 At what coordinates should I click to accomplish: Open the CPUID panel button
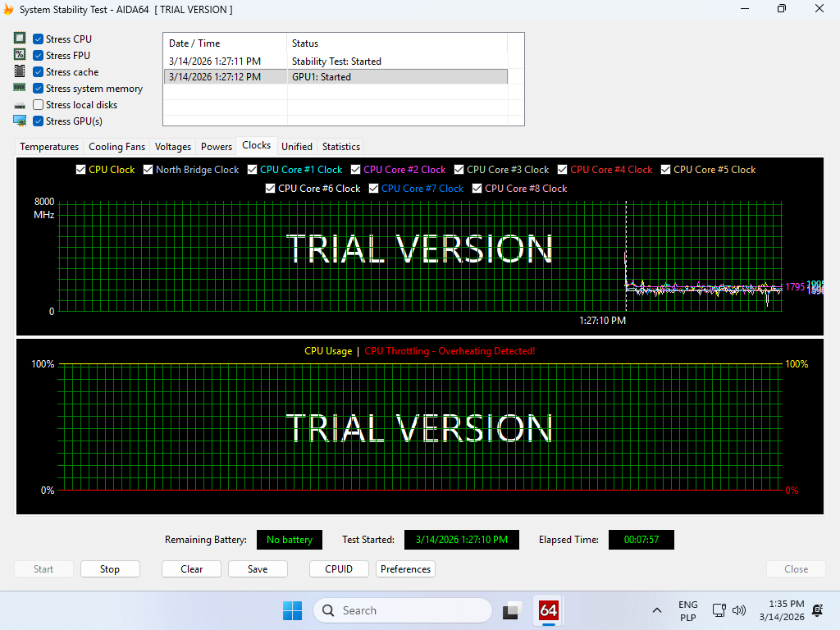coord(339,569)
